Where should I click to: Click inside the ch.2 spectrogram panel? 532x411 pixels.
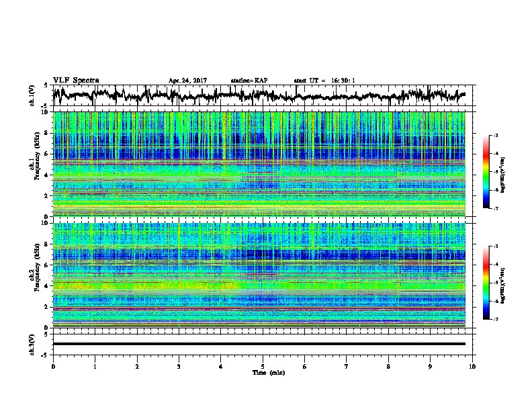tap(259, 275)
